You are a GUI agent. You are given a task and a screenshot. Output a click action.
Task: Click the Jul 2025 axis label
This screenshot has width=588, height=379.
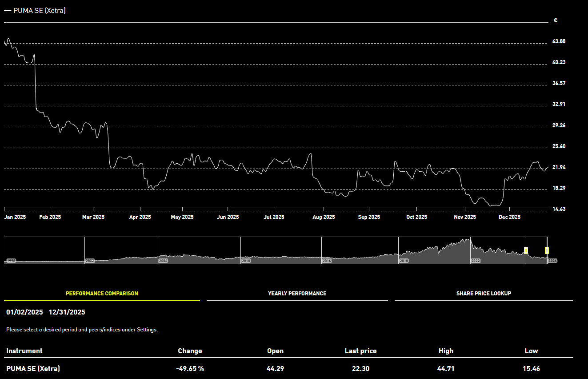click(274, 217)
